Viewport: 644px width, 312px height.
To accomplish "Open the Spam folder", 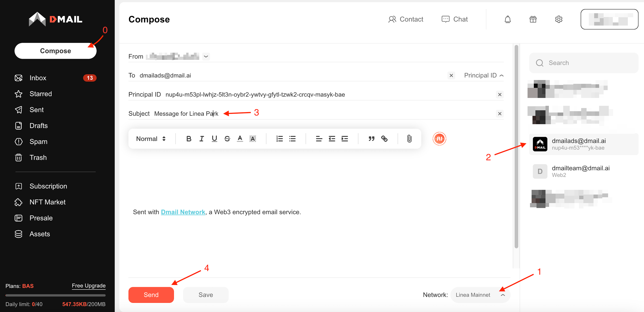I will click(x=31, y=141).
